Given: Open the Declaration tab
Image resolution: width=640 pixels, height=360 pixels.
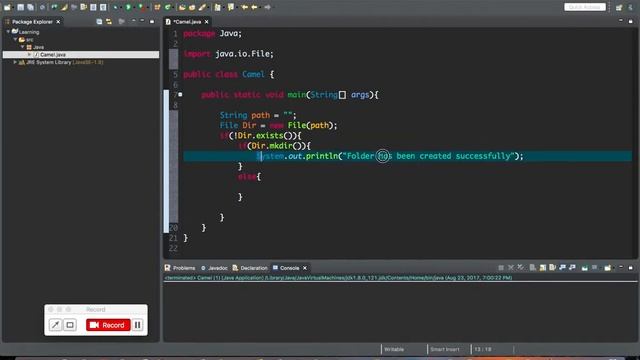Looking at the screenshot, I should 250,268.
